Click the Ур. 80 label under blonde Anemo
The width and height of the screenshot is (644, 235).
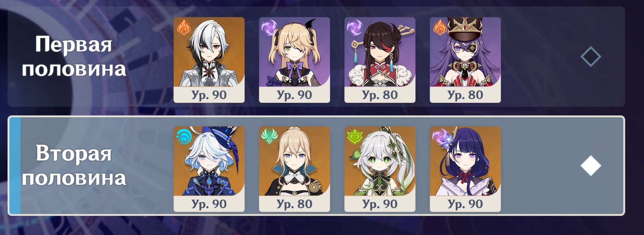click(294, 204)
